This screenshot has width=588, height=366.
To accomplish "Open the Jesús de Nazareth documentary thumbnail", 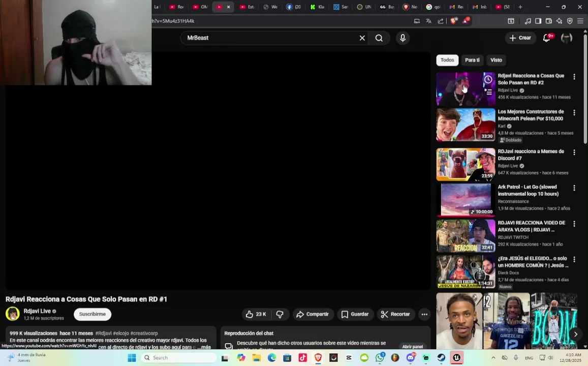I will [x=466, y=272].
